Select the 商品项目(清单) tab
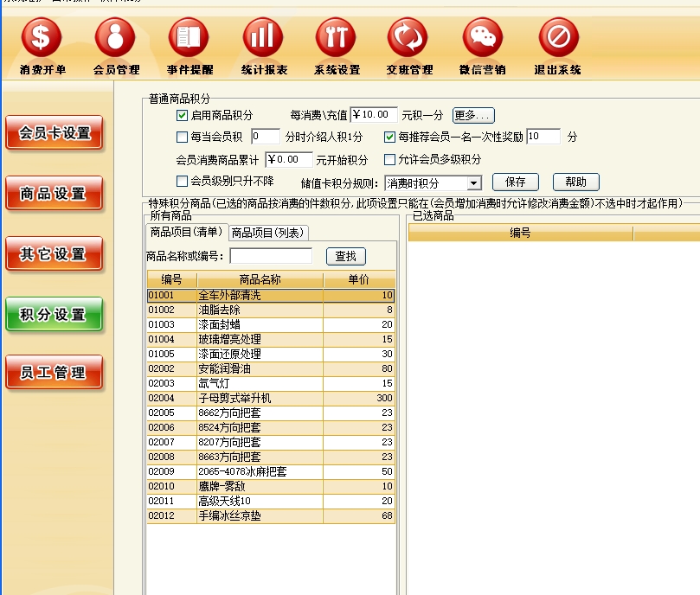Viewport: 700px width, 595px height. 185,232
